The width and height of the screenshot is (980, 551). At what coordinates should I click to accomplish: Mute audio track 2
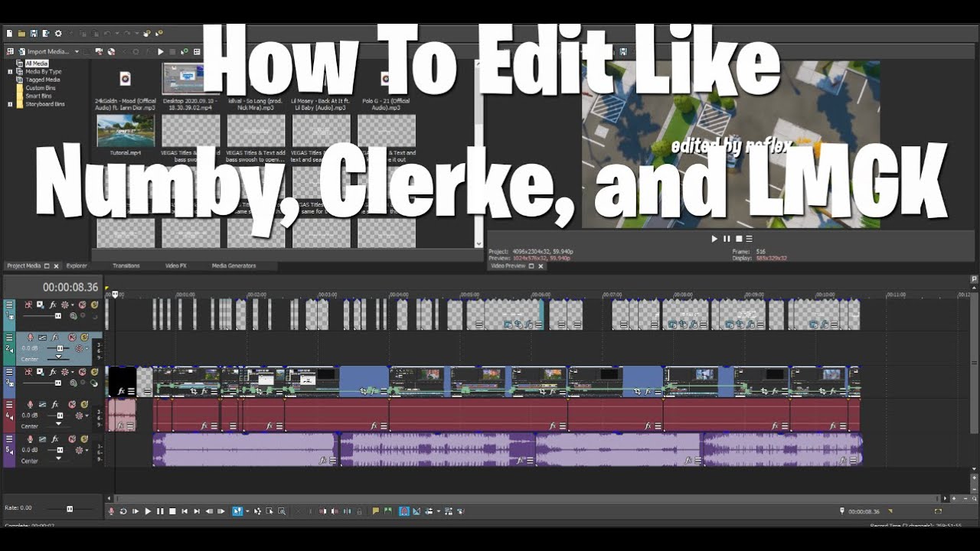pos(72,337)
